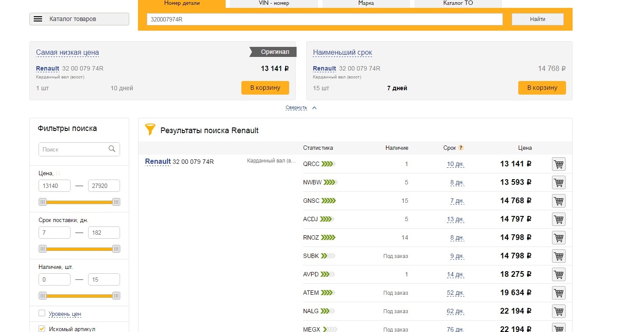Screen dimensions: 644x332
Task: Switch to the Марка tab
Action: tap(366, 4)
